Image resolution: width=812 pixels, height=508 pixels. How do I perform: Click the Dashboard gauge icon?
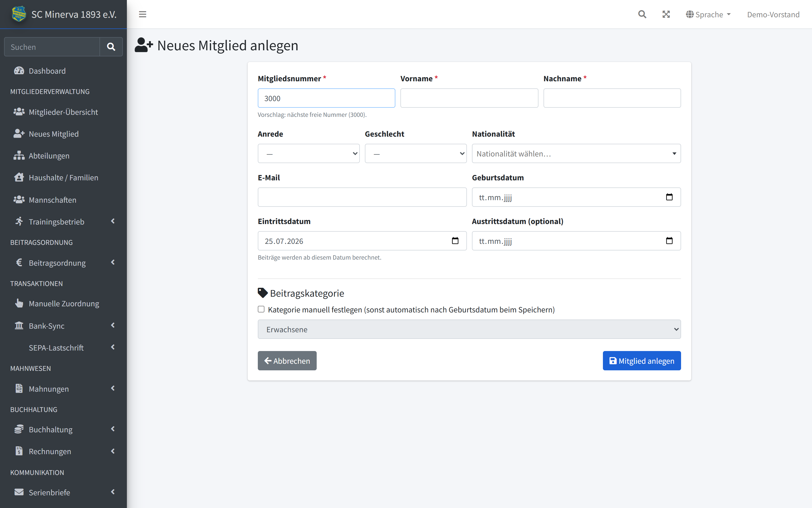pos(19,71)
